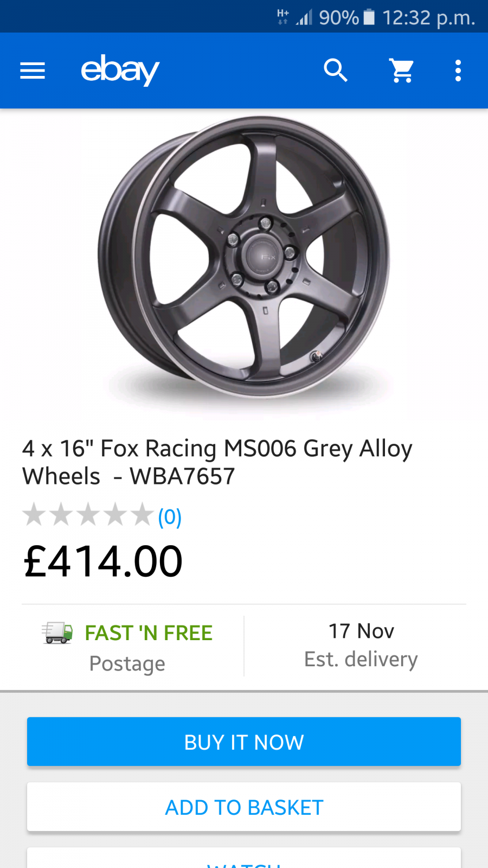Tap the delivery truck icon

tap(57, 633)
